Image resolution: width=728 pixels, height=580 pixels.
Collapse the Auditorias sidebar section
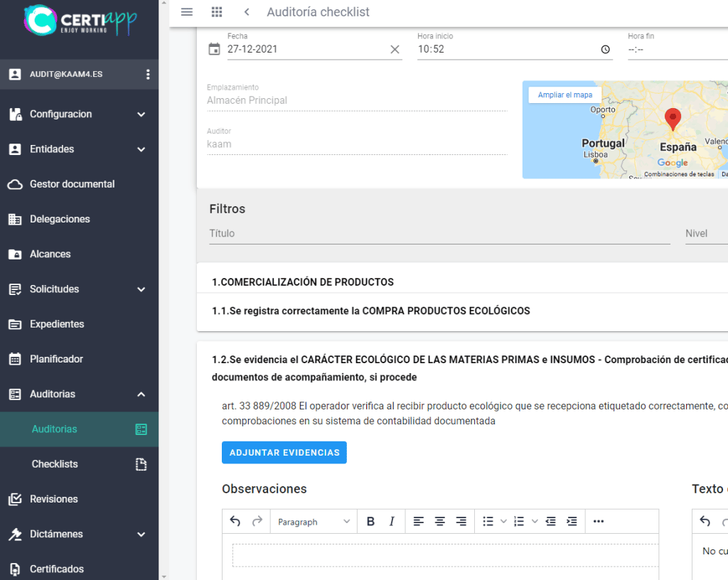pos(141,394)
